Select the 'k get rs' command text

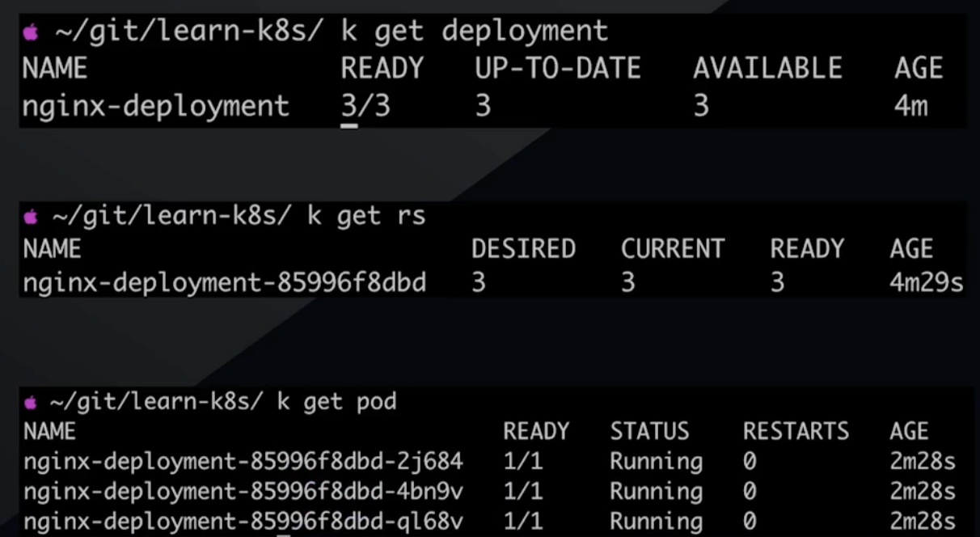(365, 217)
